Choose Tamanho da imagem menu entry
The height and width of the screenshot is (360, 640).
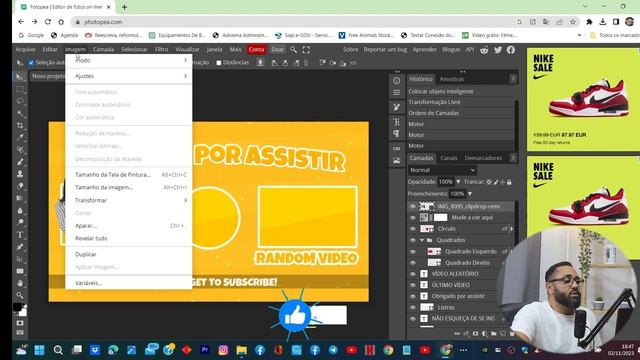(x=129, y=187)
